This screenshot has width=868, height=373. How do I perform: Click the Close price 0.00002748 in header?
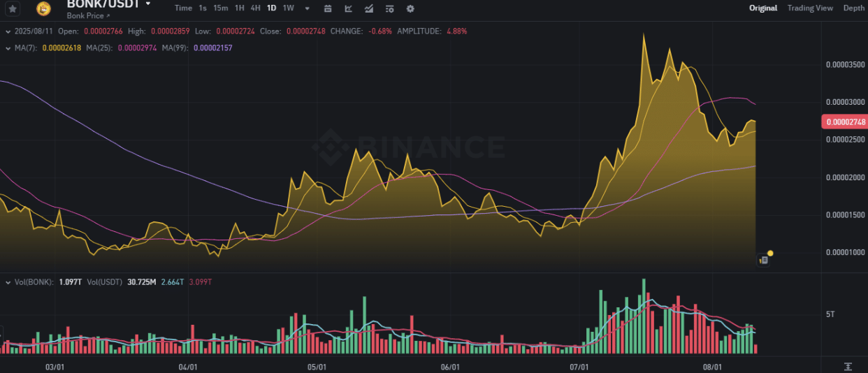click(305, 31)
